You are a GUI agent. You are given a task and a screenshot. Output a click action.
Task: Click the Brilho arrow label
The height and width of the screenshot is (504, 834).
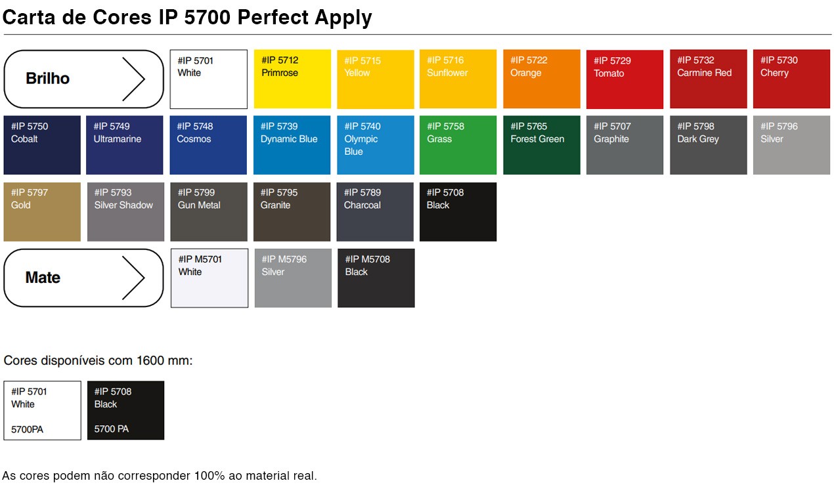coord(84,79)
